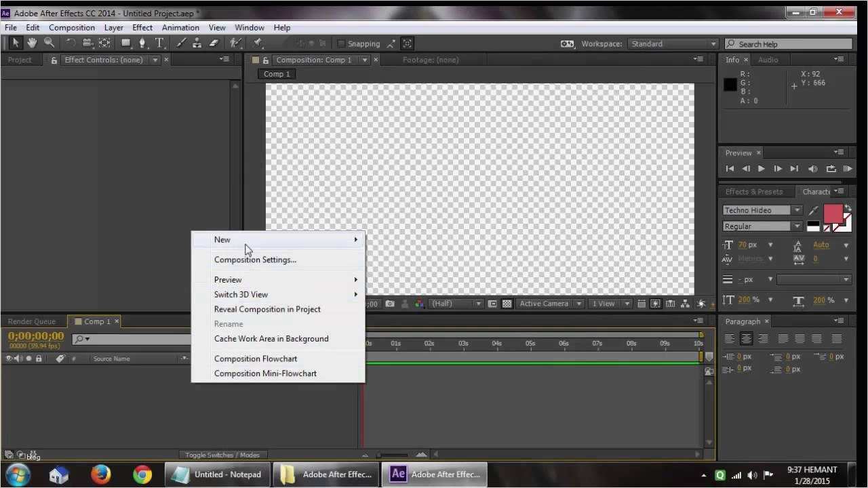Select the Eraser tool
The height and width of the screenshot is (488, 868).
coord(214,43)
